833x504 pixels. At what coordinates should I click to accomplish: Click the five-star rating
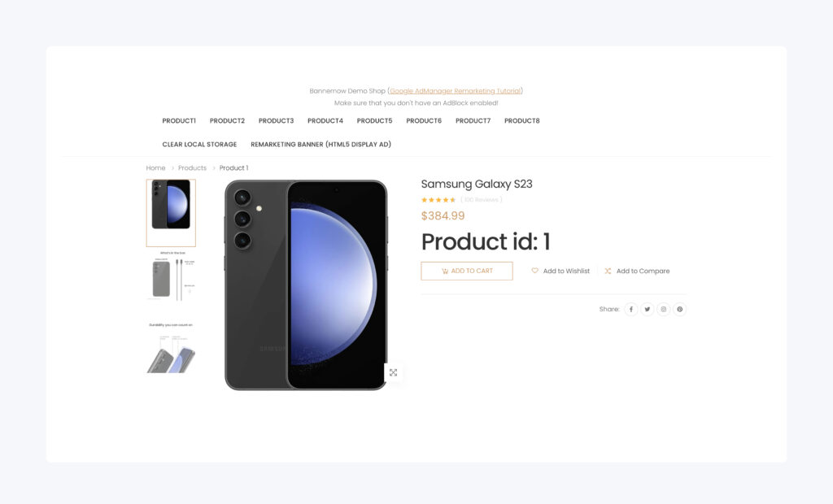[438, 200]
